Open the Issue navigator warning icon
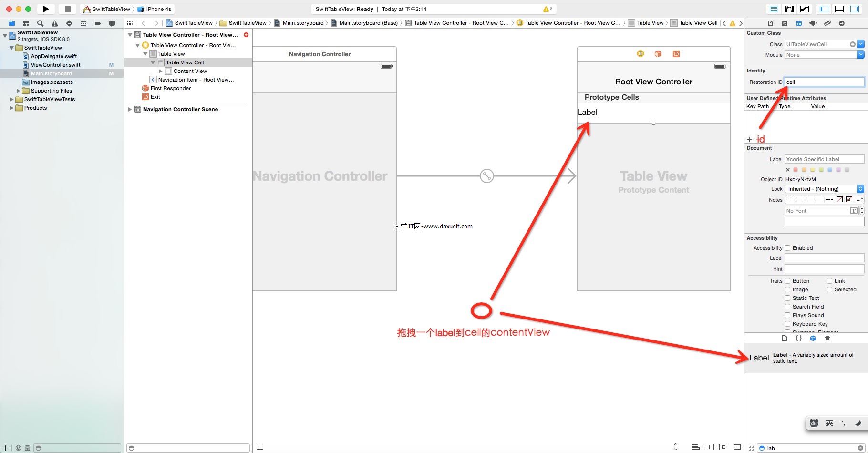Image resolution: width=868 pixels, height=453 pixels. [x=55, y=23]
